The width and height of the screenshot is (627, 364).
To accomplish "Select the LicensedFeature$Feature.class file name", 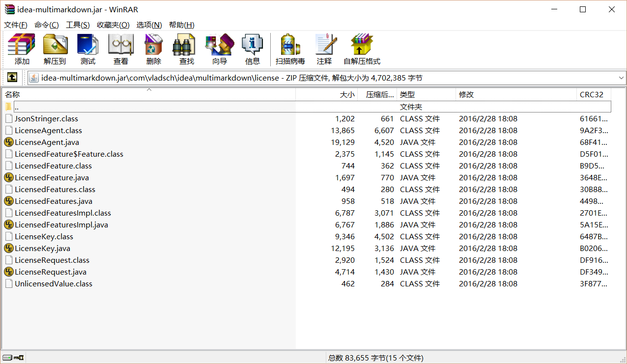I will pos(69,154).
